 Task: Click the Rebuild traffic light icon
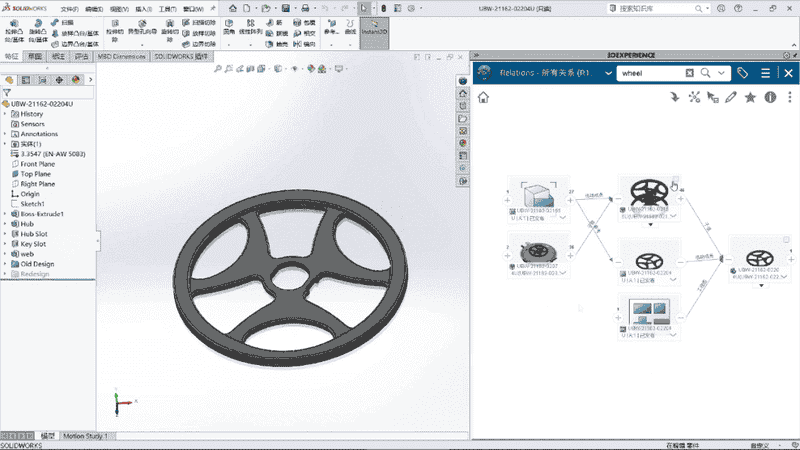click(x=384, y=8)
